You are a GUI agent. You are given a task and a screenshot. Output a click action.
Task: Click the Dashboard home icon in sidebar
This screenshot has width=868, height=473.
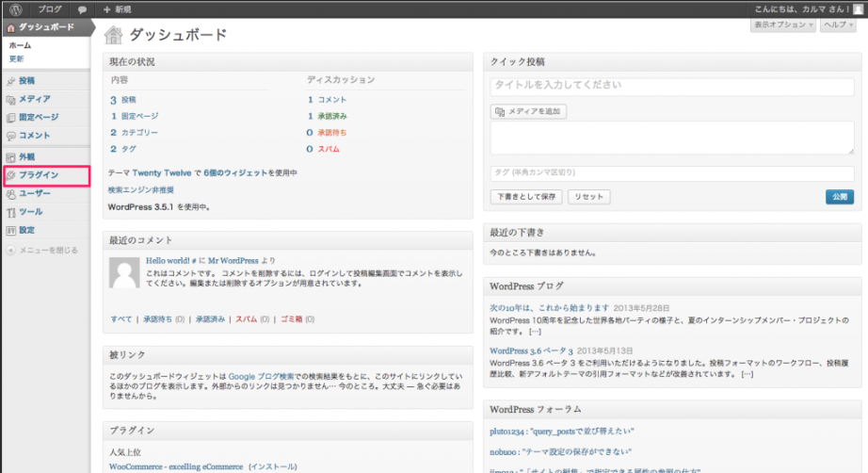[10, 27]
